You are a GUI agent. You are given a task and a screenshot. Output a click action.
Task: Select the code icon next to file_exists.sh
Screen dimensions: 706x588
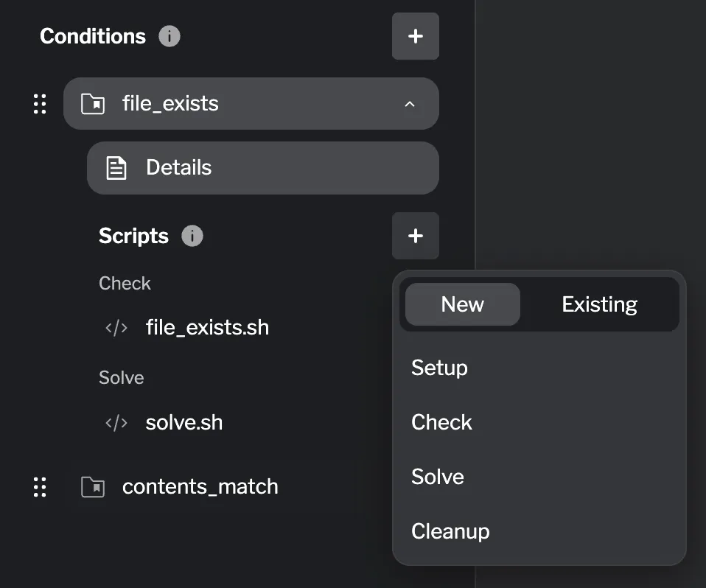click(x=116, y=328)
